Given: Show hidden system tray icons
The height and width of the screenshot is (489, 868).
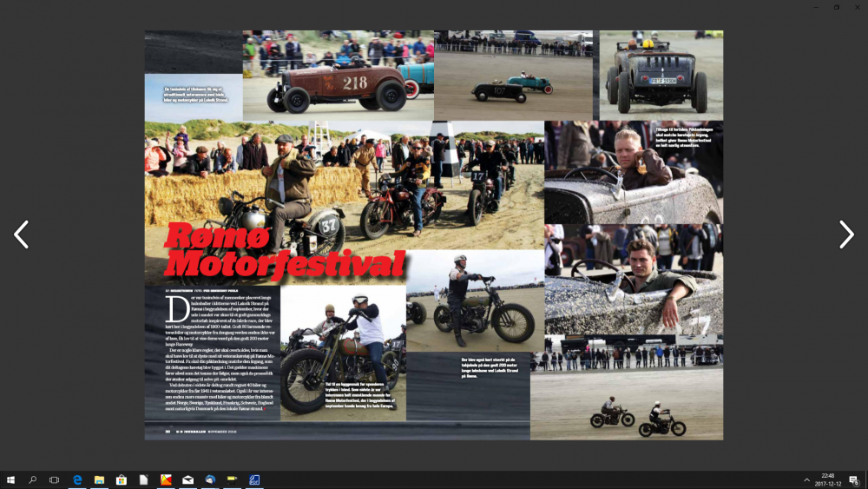Looking at the screenshot, I should 806,479.
